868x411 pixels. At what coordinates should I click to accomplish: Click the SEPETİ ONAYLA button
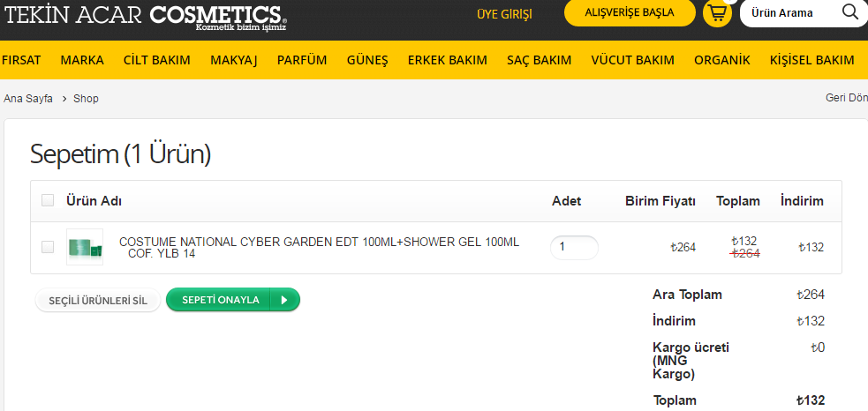point(233,300)
